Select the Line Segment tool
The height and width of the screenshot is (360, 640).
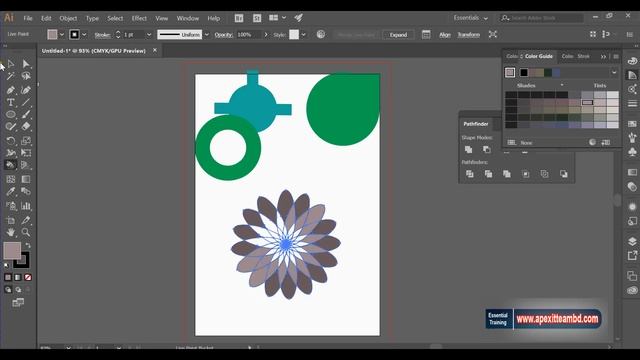point(26,102)
